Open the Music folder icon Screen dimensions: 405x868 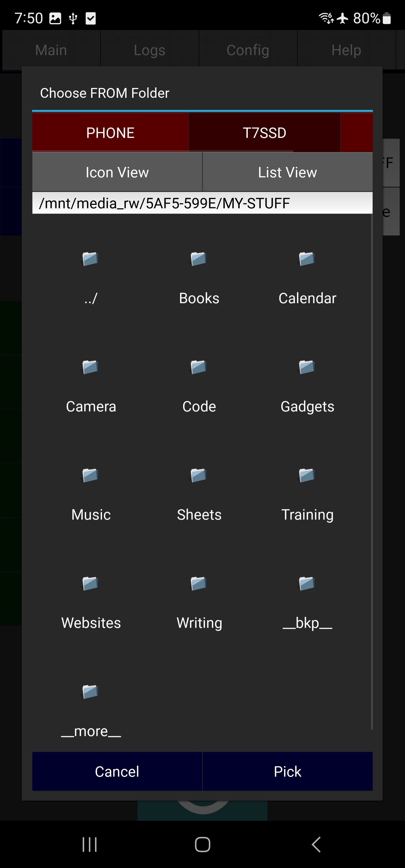pos(90,475)
